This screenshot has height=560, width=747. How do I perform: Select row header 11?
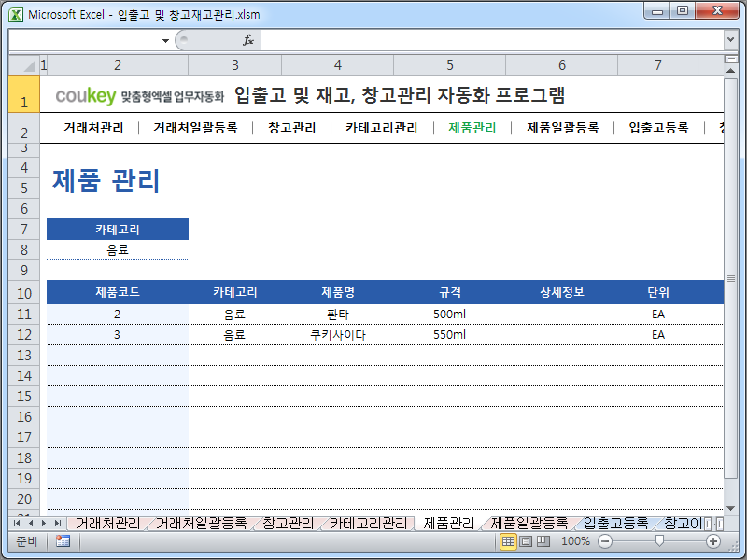pyautogui.click(x=24, y=315)
